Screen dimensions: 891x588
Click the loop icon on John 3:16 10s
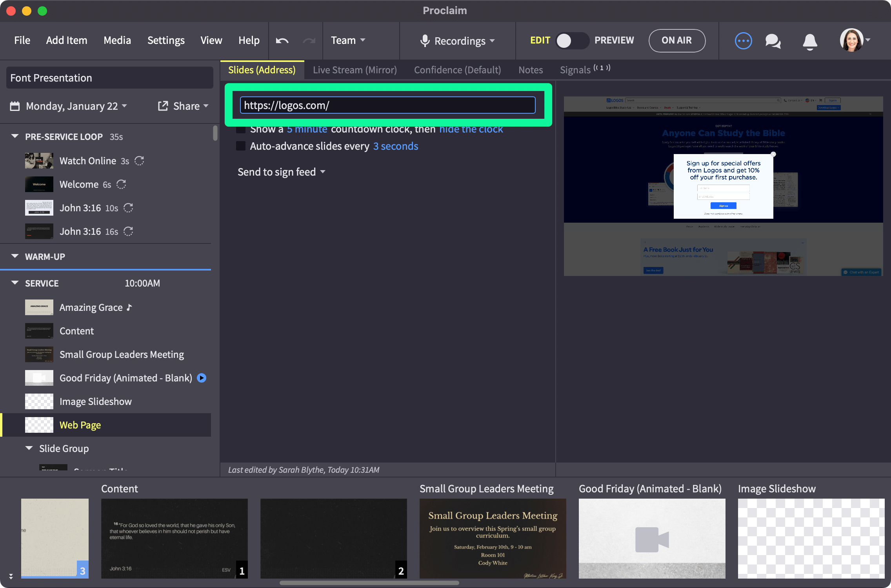click(x=128, y=208)
